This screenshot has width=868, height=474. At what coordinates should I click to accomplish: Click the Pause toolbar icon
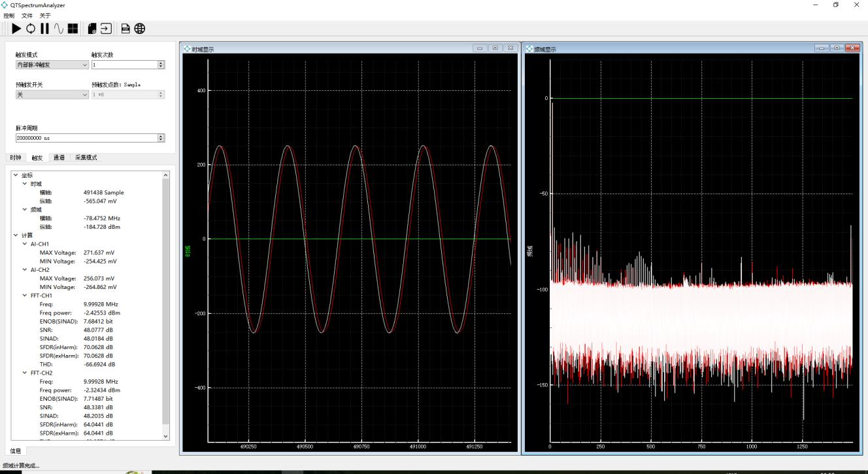pyautogui.click(x=44, y=28)
